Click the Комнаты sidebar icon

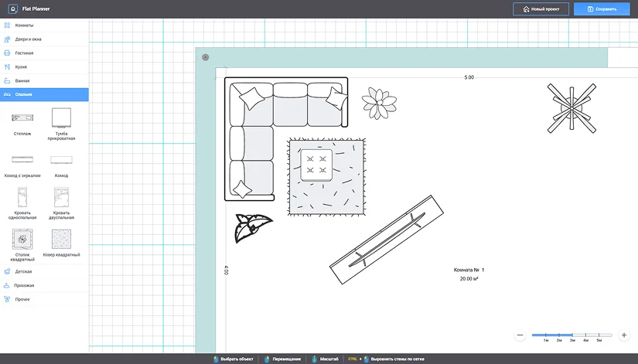(7, 26)
